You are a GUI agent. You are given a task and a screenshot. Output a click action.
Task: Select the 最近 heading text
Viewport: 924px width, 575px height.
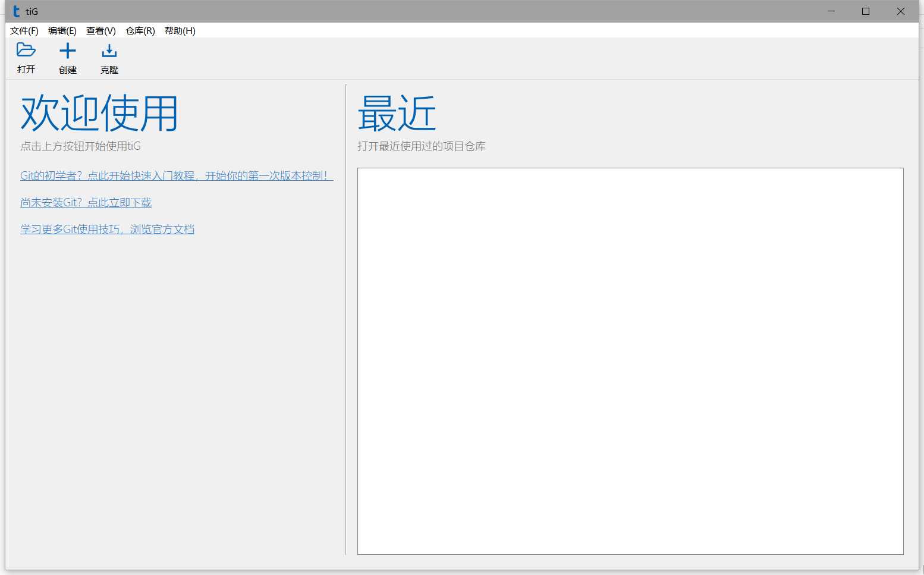[397, 113]
